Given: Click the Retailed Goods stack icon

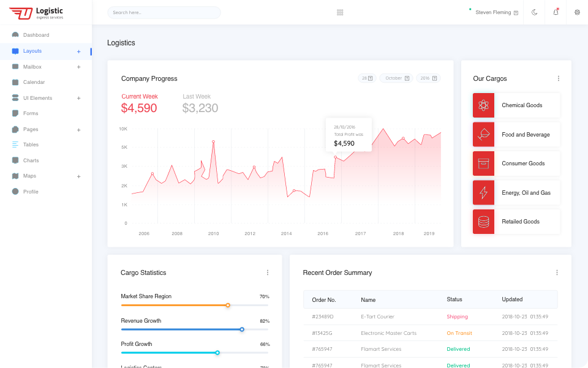Looking at the screenshot, I should [x=483, y=222].
